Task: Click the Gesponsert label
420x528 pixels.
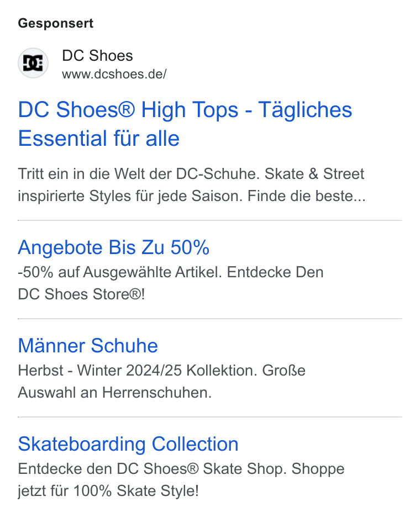Action: 56,23
